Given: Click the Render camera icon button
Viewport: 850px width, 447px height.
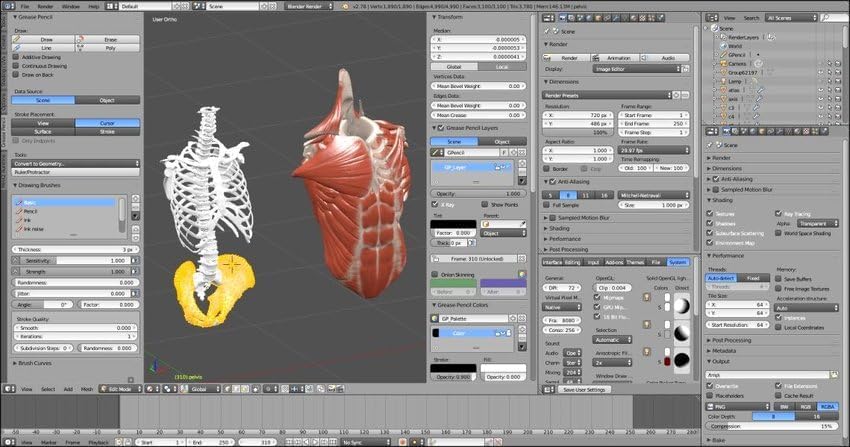Looking at the screenshot, I should coord(566,58).
